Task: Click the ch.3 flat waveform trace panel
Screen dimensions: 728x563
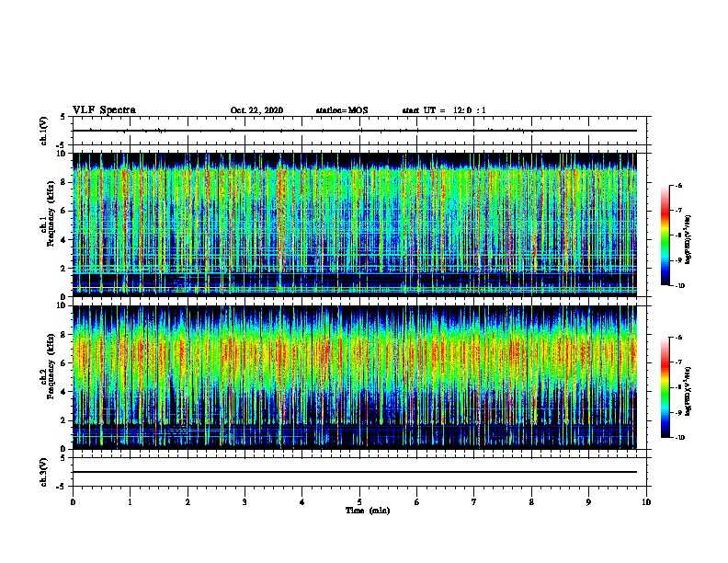Action: pyautogui.click(x=359, y=472)
